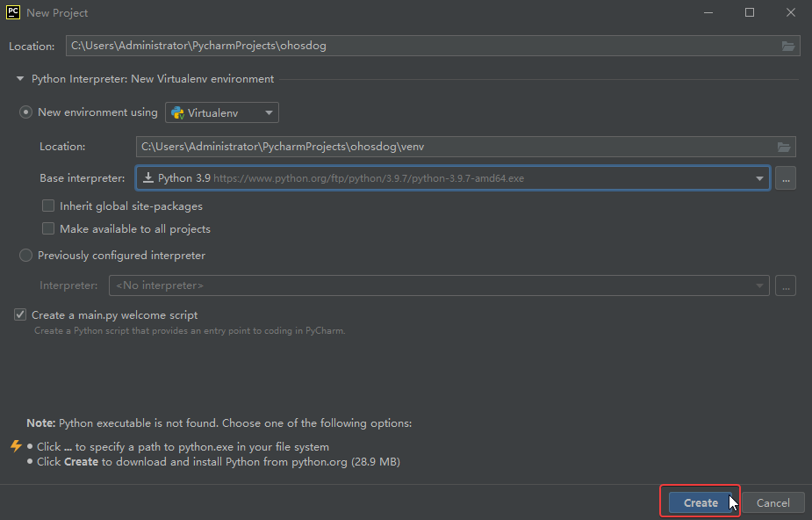Image resolution: width=812 pixels, height=520 pixels.
Task: Click the download icon in Base interpreter field
Action: (148, 177)
